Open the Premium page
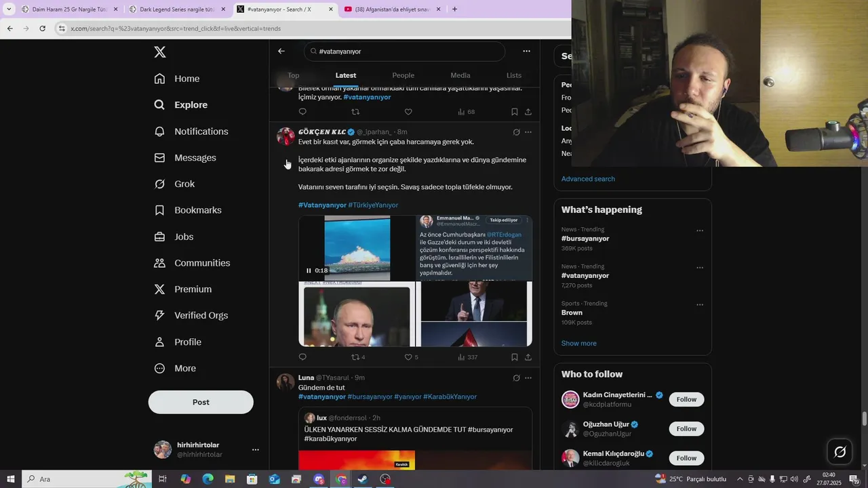Viewport: 868px width, 488px height. [x=182, y=289]
